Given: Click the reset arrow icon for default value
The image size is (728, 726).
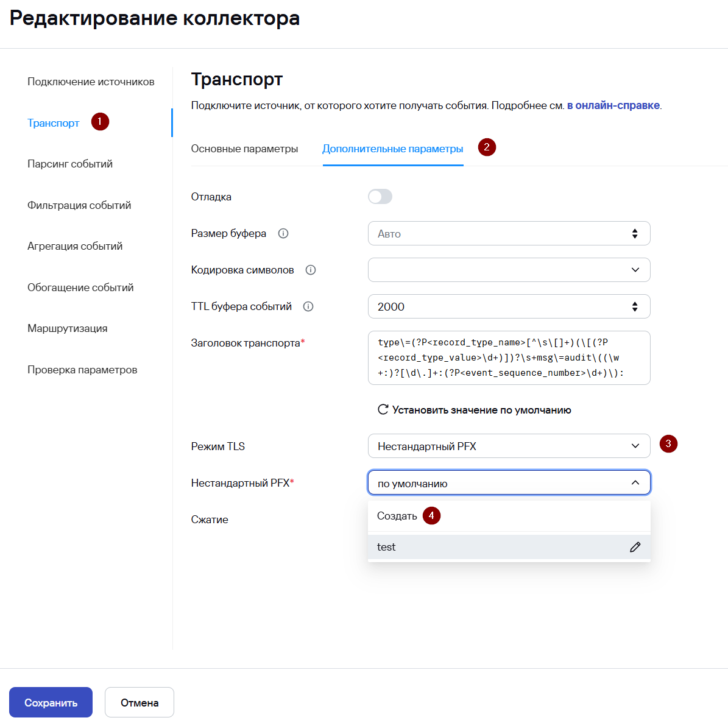Looking at the screenshot, I should tap(383, 409).
